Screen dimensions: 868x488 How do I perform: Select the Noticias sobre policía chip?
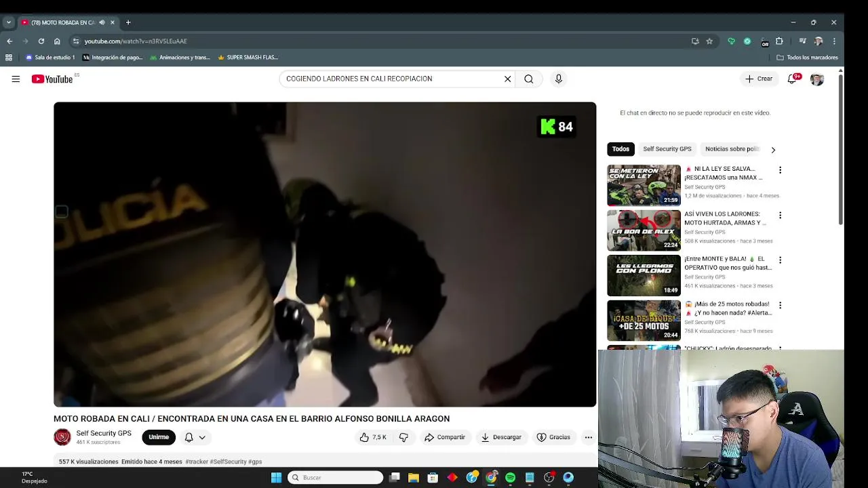pos(732,149)
